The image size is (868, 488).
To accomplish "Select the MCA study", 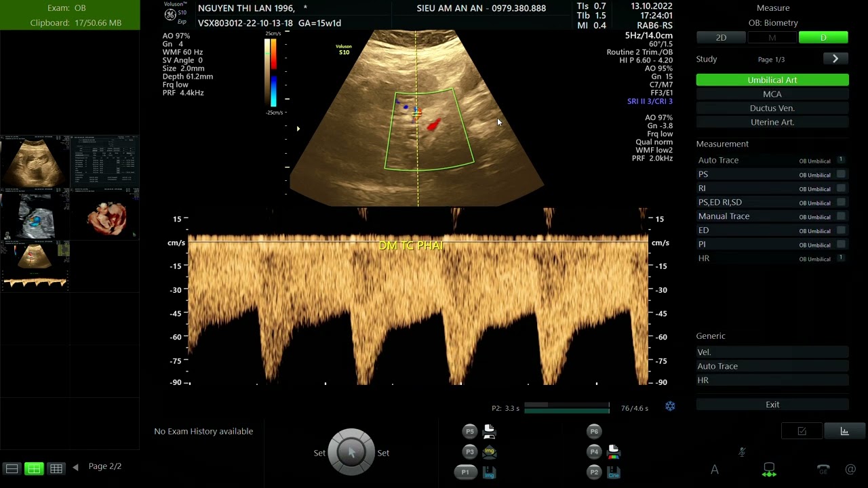I will 772,94.
